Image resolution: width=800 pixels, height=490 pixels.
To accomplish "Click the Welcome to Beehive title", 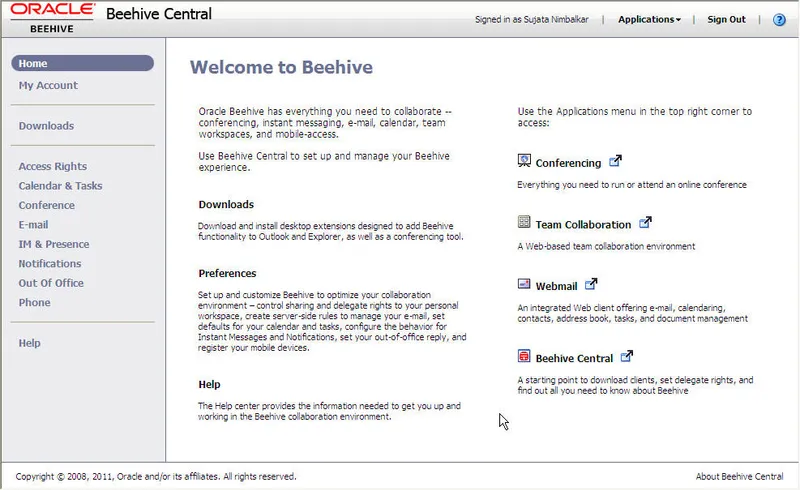I will 281,67.
